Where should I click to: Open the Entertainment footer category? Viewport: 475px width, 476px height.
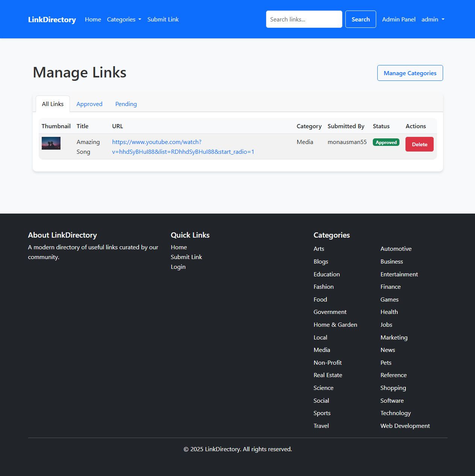click(x=399, y=274)
